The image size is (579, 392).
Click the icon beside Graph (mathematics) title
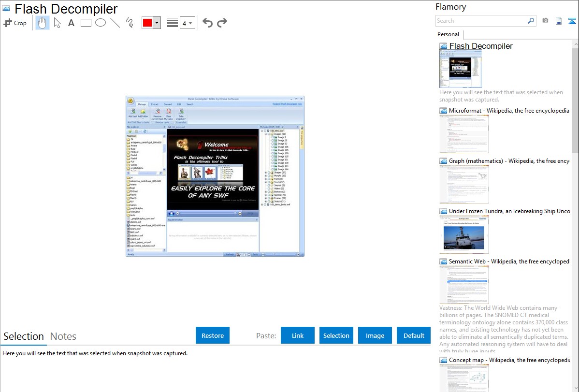click(443, 161)
